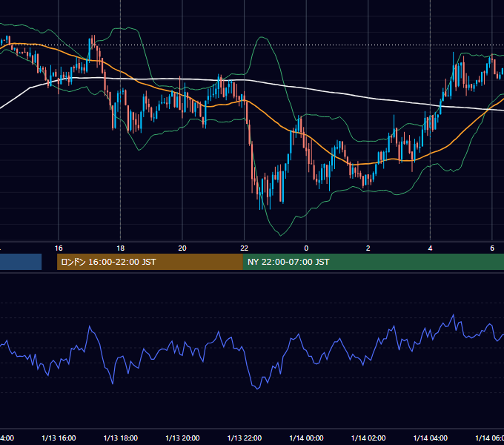This screenshot has height=445, width=504.
Task: Click the 18 hour label on upper axis
Action: (x=121, y=248)
